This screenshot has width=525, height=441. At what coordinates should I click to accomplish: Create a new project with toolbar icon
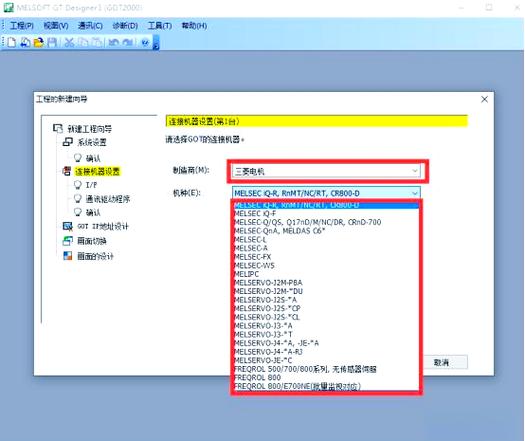click(x=11, y=42)
